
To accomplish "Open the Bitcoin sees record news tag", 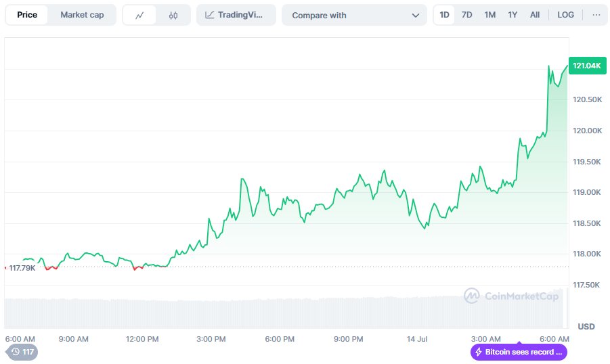I will point(519,352).
